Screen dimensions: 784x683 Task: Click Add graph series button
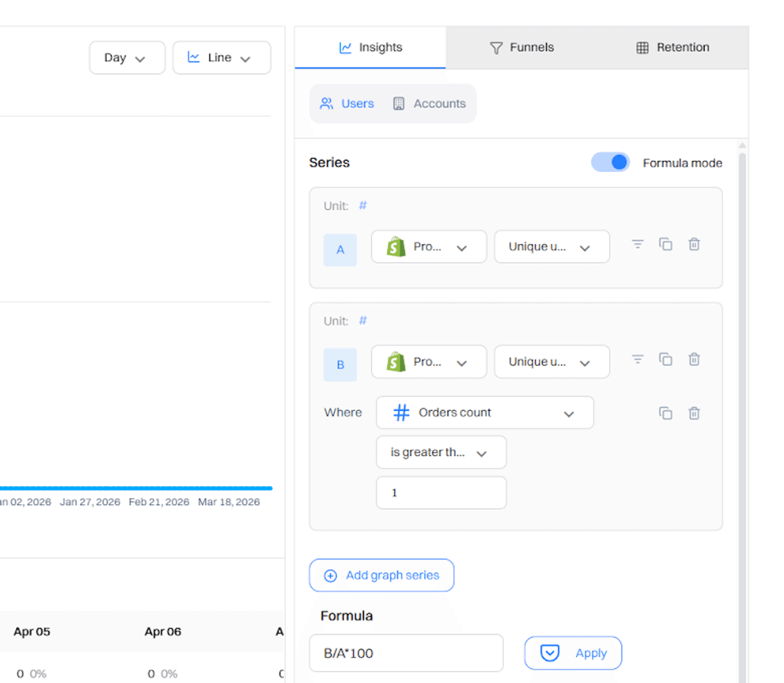tap(381, 575)
